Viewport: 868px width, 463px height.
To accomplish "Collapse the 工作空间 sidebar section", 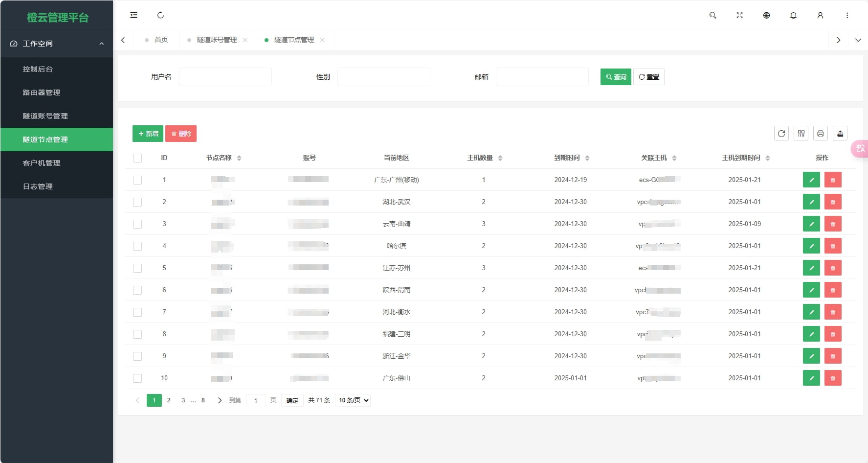I will [57, 44].
